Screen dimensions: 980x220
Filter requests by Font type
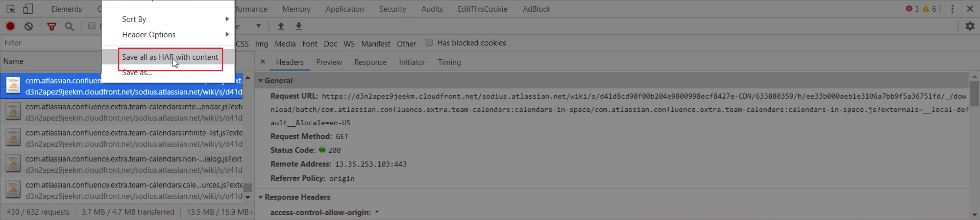[310, 43]
